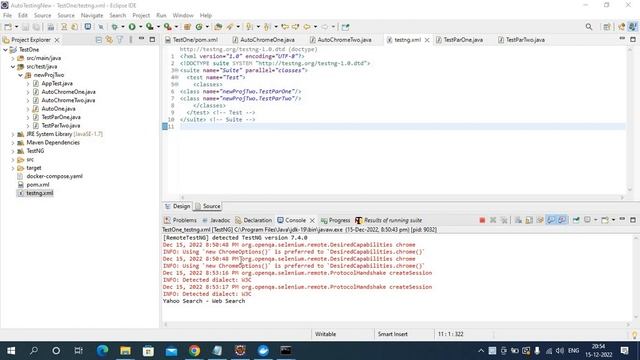Viewport: 640px width, 360px height.
Task: Toggle Link with Editor in Project Explorer
Action: [x=109, y=40]
